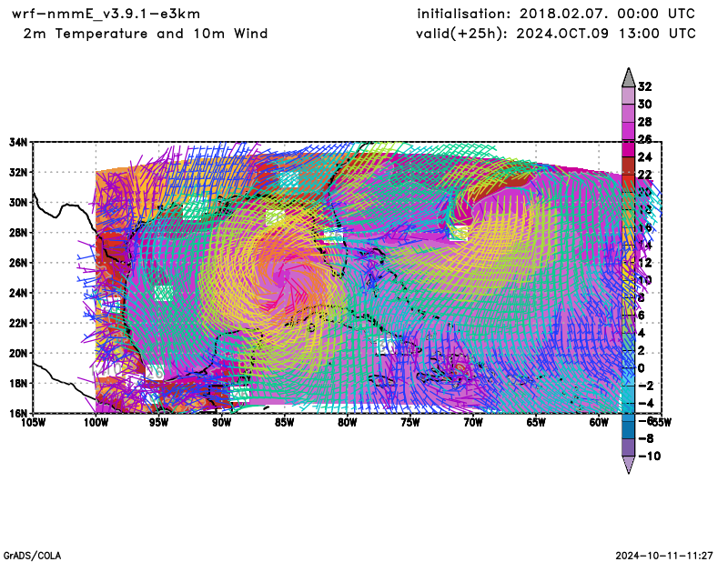The image size is (728, 562).
Task: Click the '100W' longitude label
Action: click(96, 422)
